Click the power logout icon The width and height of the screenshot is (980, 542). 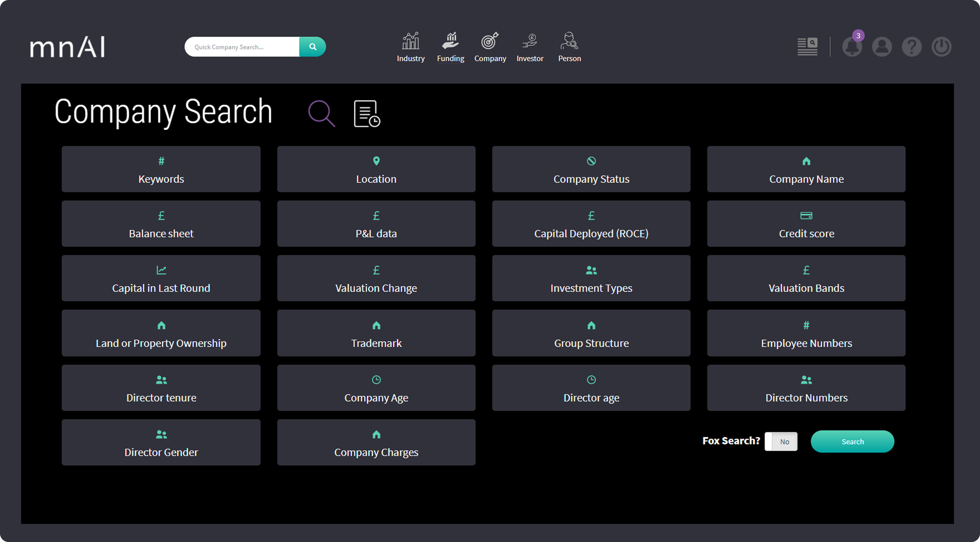[941, 47]
